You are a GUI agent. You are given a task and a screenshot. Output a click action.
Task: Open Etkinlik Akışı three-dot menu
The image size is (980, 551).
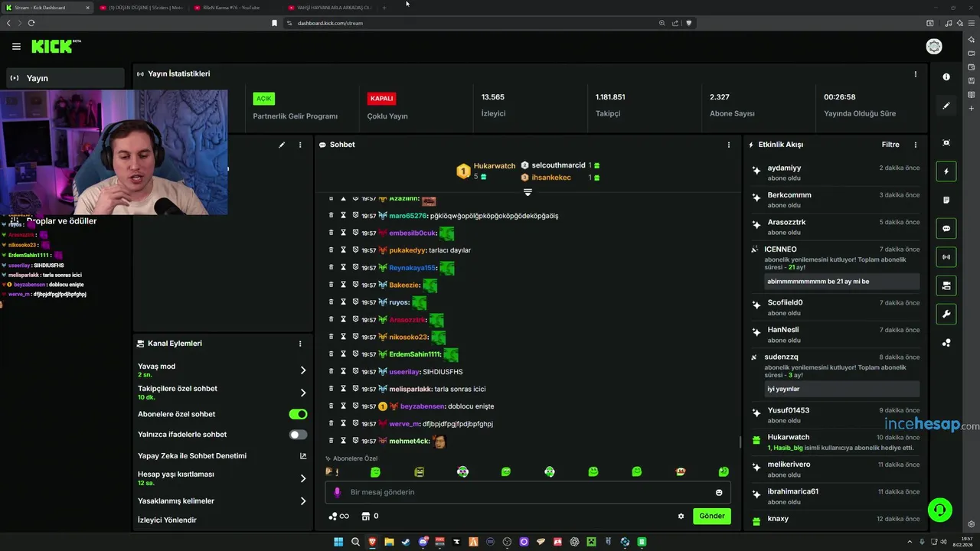915,145
